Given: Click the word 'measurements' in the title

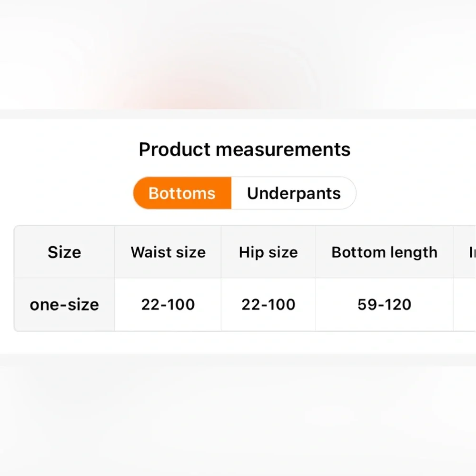Looking at the screenshot, I should pyautogui.click(x=283, y=149).
